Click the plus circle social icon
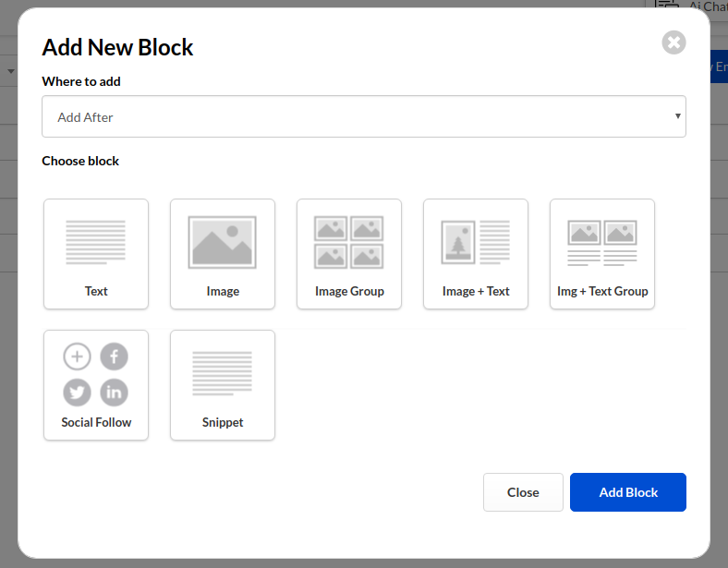This screenshot has width=728, height=568. click(77, 357)
